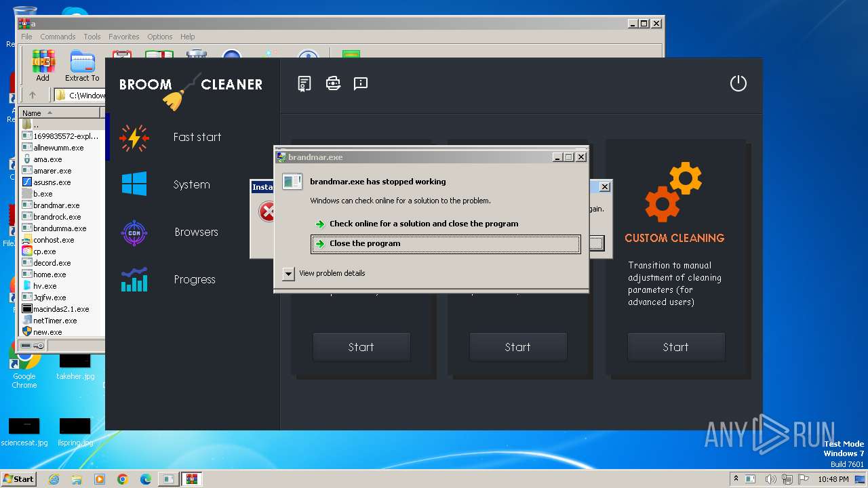Open Windows Start menu
This screenshot has height=488, width=868.
18,479
